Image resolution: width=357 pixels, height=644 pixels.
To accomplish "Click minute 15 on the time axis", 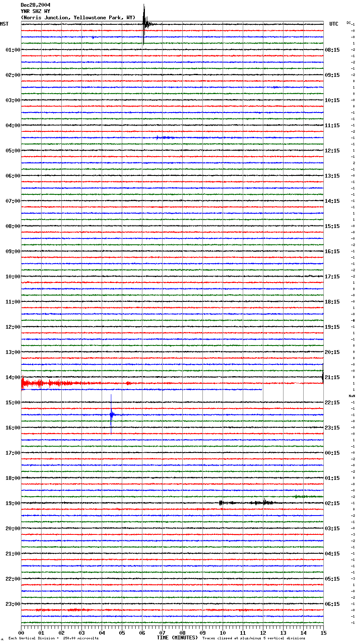I will 323,633.
